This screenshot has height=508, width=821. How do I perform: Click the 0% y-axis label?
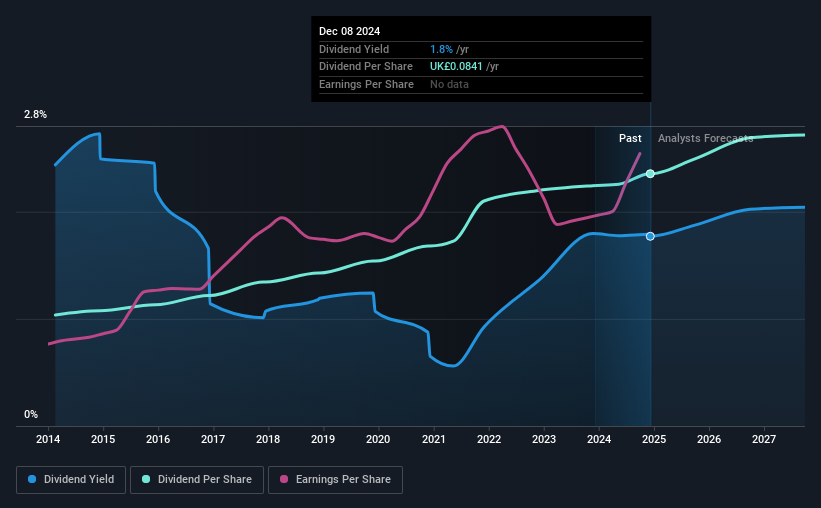click(x=31, y=414)
